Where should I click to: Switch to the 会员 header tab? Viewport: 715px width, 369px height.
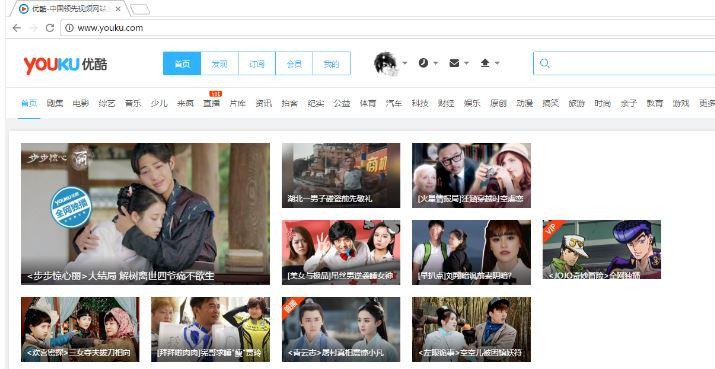(x=294, y=63)
